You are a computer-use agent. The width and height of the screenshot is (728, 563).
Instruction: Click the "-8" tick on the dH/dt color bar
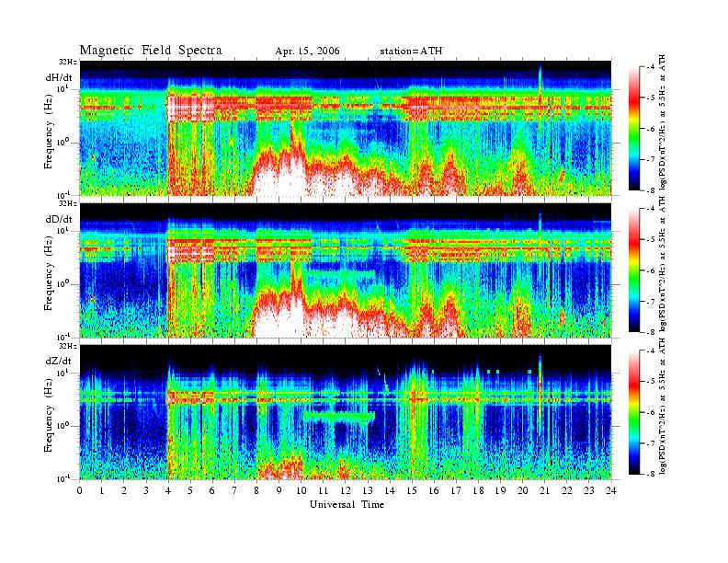(x=651, y=190)
